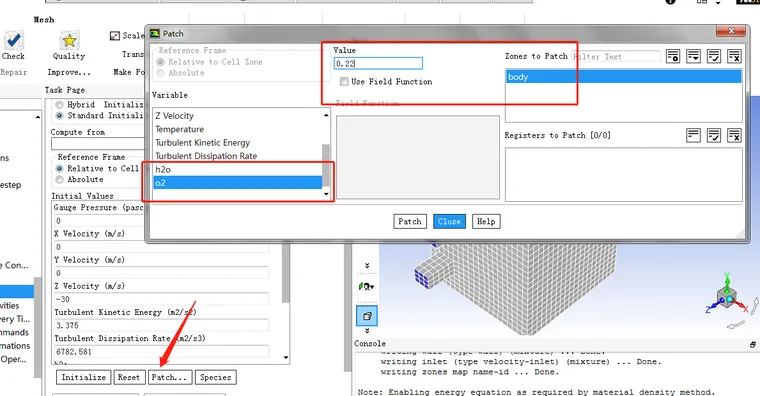Image resolution: width=760 pixels, height=396 pixels.
Task: Click the Reset button
Action: 129,377
